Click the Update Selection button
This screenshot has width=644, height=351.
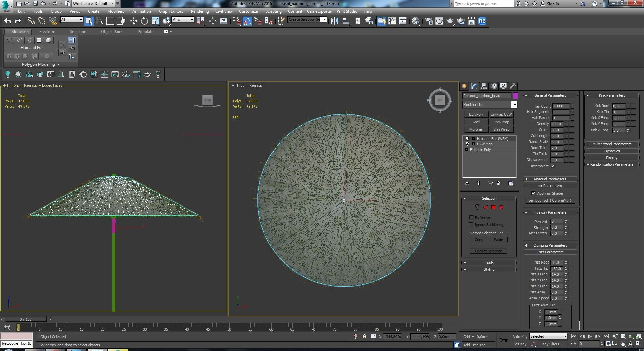click(488, 251)
